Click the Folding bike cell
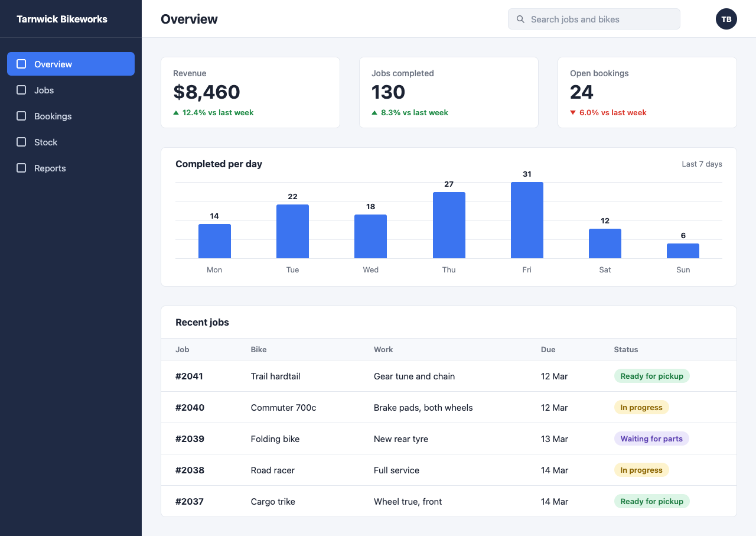The width and height of the screenshot is (756, 536). tap(275, 439)
